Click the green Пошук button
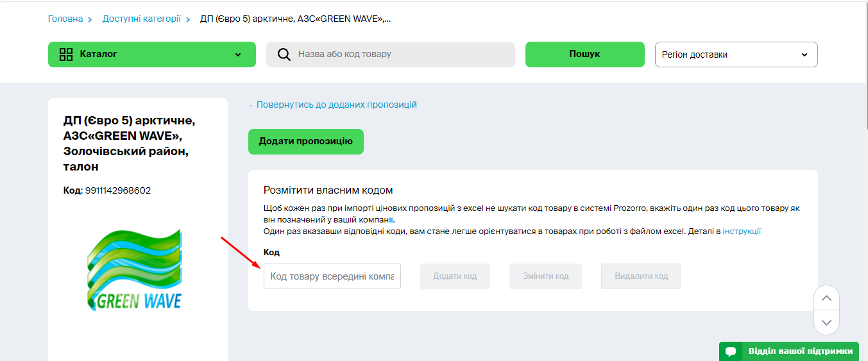868x361 pixels. point(584,55)
